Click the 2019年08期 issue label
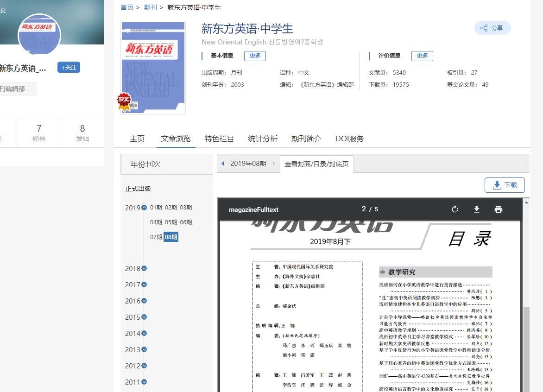This screenshot has width=543, height=392. click(248, 164)
